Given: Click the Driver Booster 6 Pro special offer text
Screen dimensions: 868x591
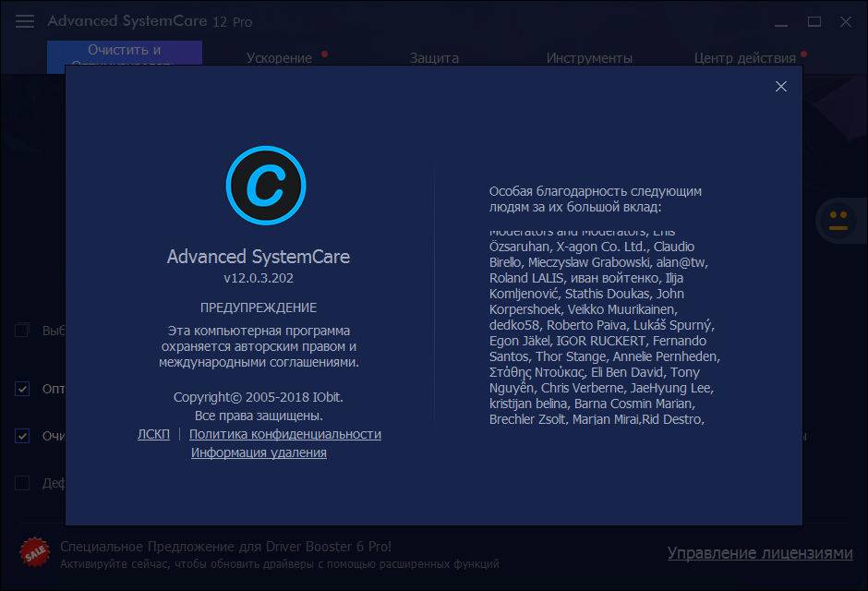Looking at the screenshot, I should pos(225,546).
